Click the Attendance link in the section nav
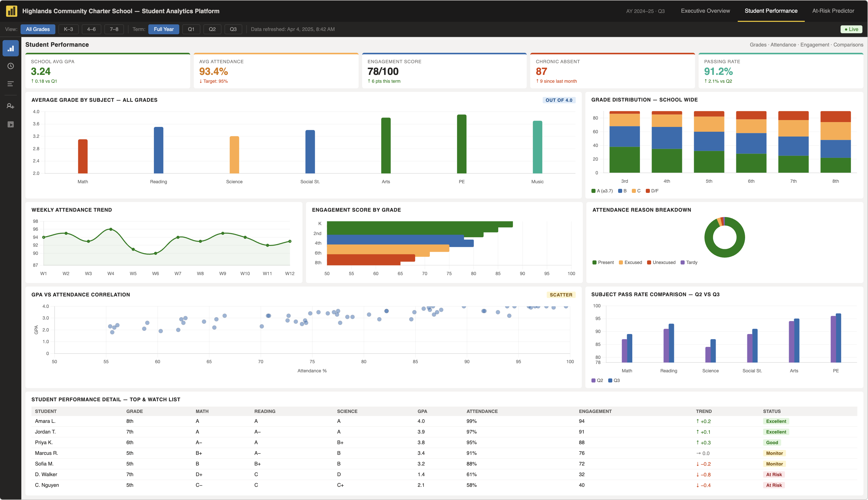The width and height of the screenshot is (868, 500). (x=783, y=45)
